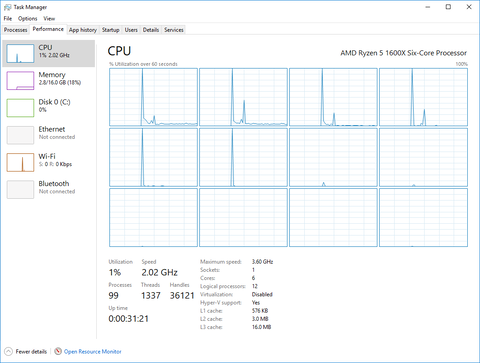
Task: Select the Disk 0 (C:) graph thumbnail
Action: (x=20, y=108)
